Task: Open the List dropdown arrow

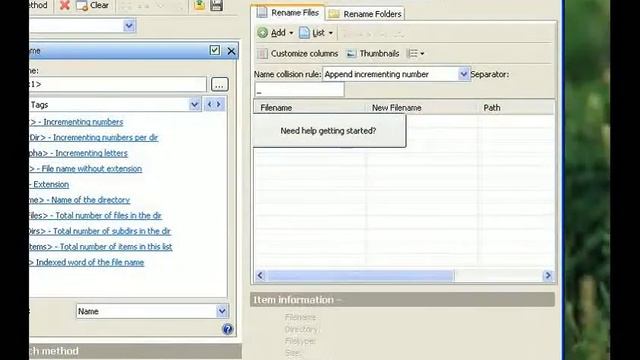Action: click(x=331, y=33)
